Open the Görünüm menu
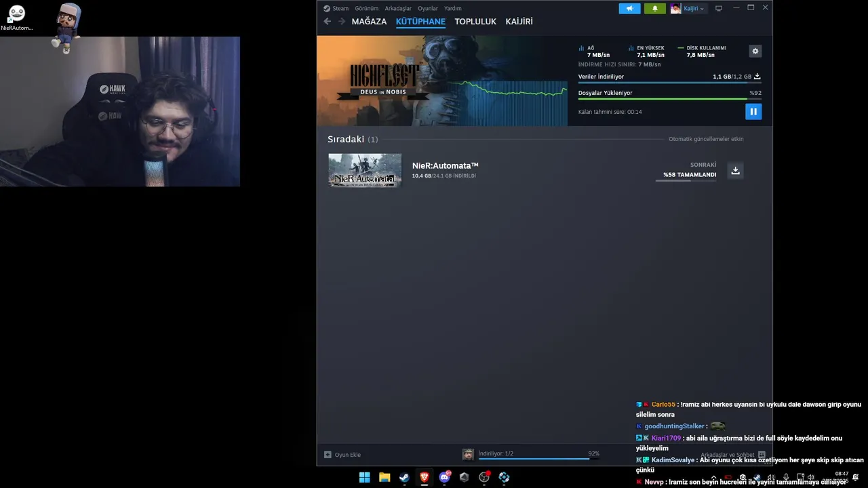This screenshot has height=488, width=868. [x=366, y=8]
